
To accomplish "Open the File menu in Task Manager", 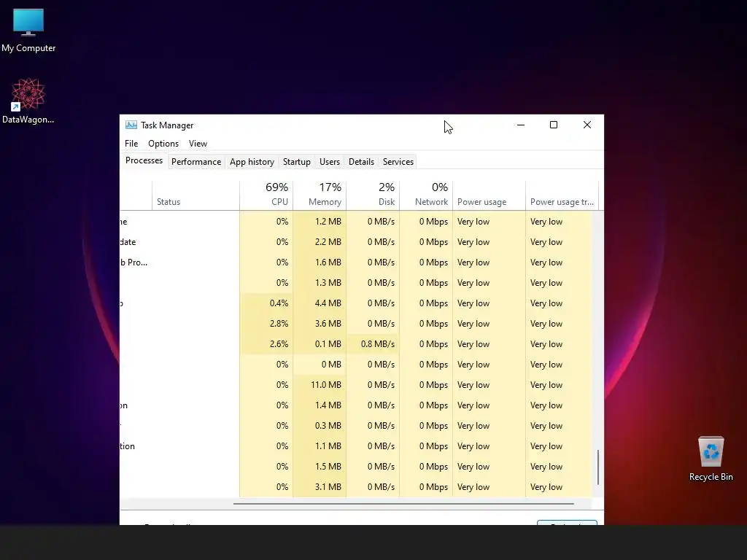I will coord(131,144).
